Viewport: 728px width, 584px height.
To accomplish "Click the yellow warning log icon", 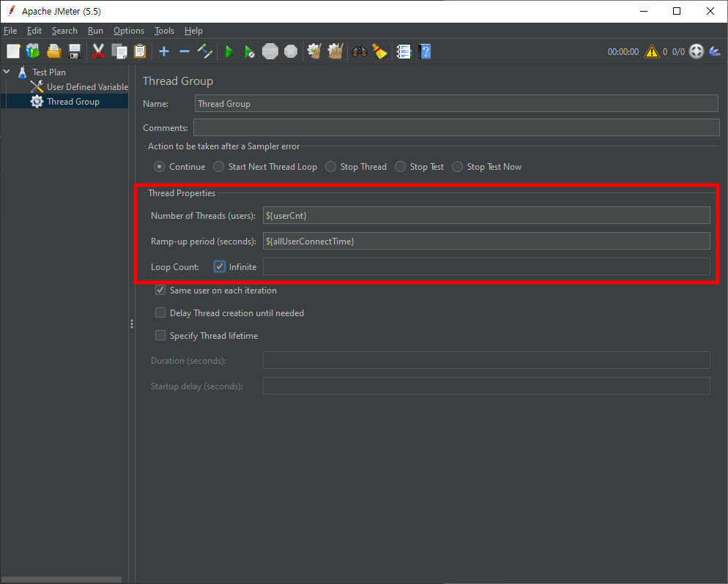I will (651, 51).
